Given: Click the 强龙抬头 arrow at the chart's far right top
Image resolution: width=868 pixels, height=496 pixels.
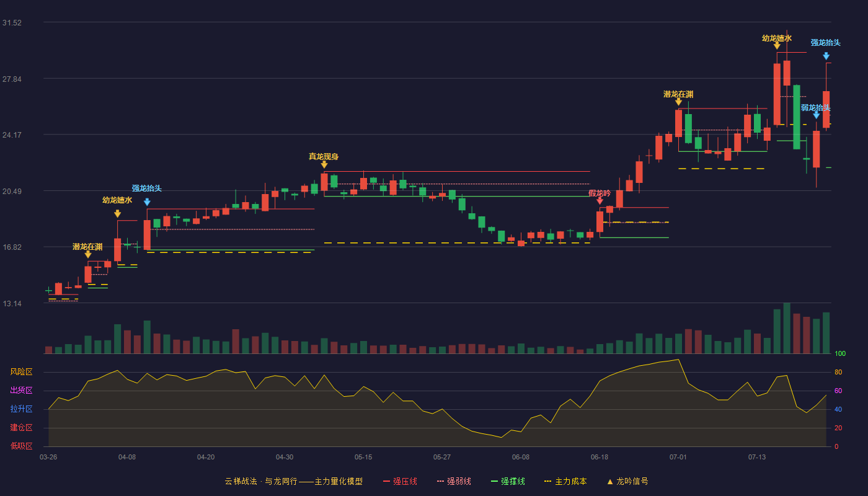Looking at the screenshot, I should click(826, 56).
